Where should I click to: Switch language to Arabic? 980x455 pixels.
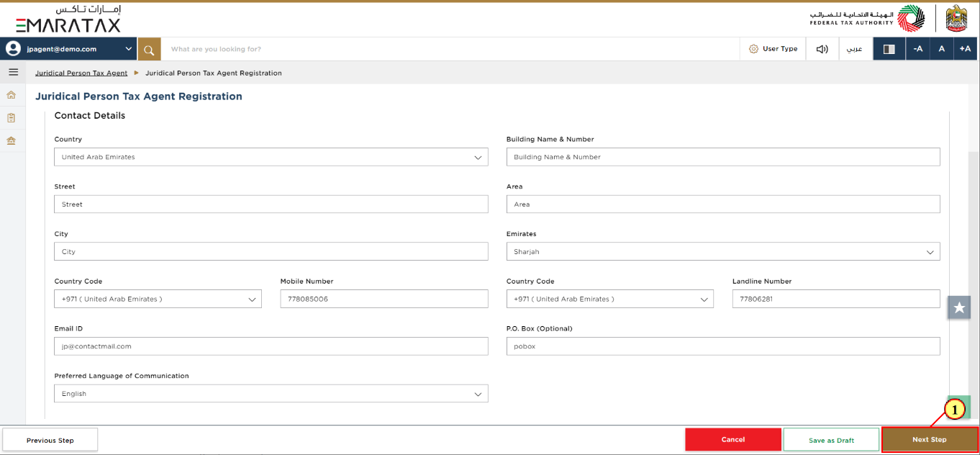pos(854,49)
